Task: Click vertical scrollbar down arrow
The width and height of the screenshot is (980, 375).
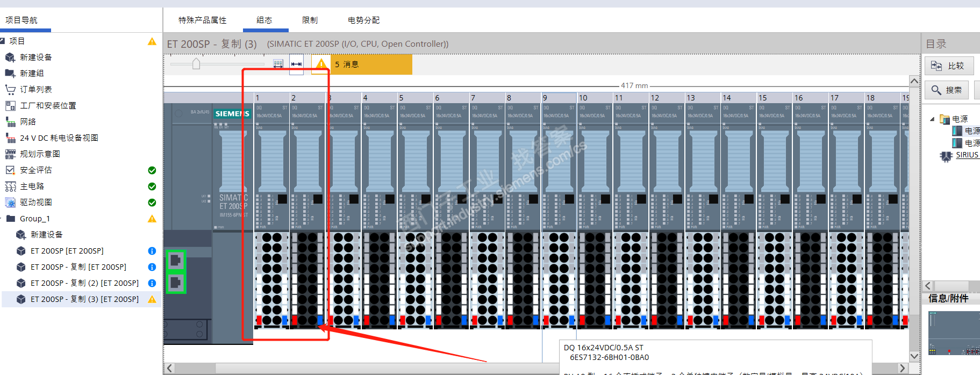Action: point(914,356)
